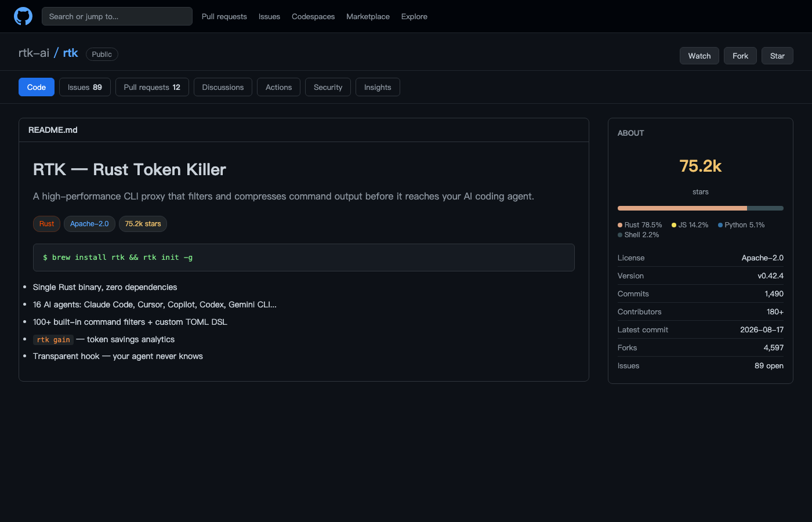This screenshot has height=522, width=812.
Task: Star the rtk repository
Action: coord(777,56)
